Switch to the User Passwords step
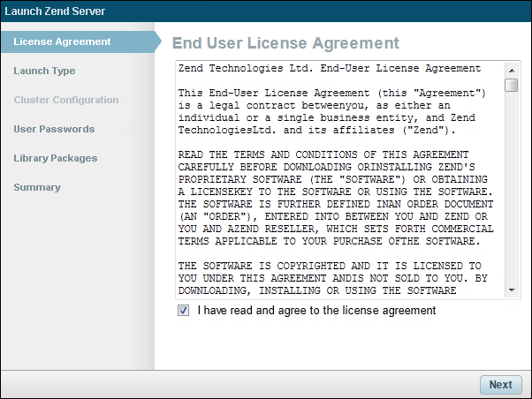532x399 pixels. pyautogui.click(x=54, y=129)
